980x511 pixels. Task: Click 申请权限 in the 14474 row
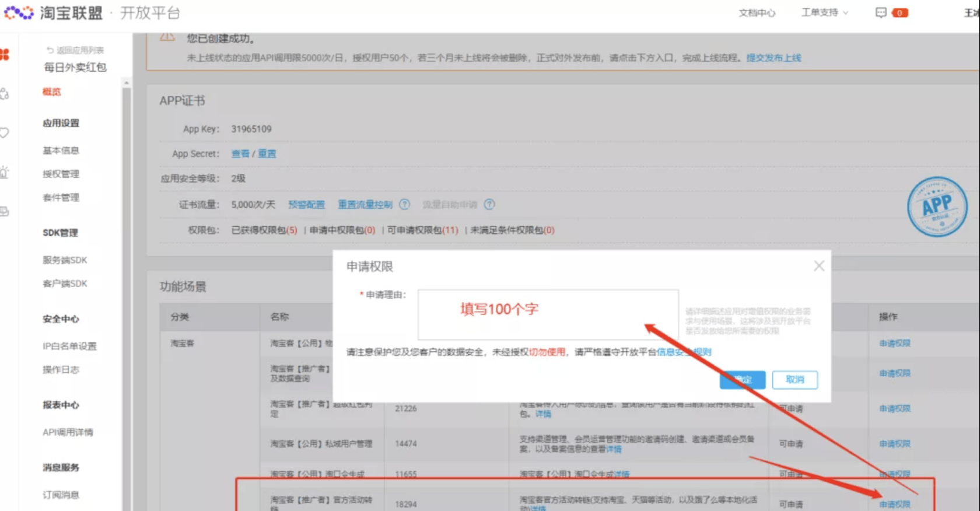[895, 443]
